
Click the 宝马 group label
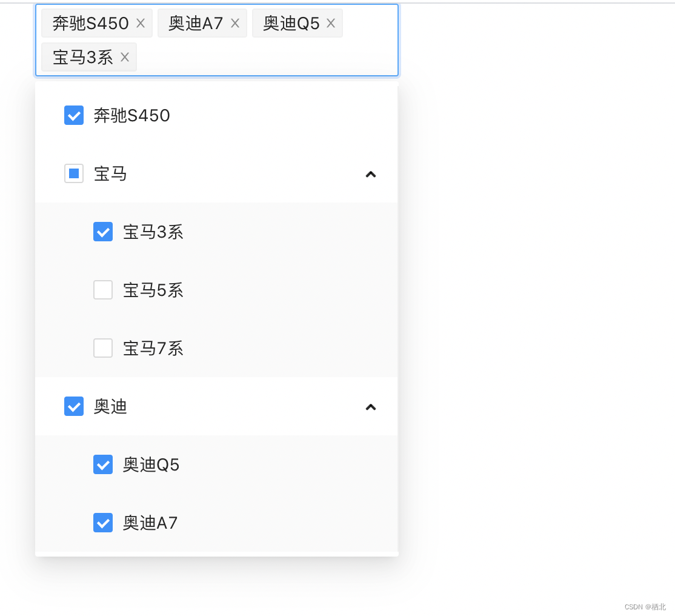click(x=110, y=173)
